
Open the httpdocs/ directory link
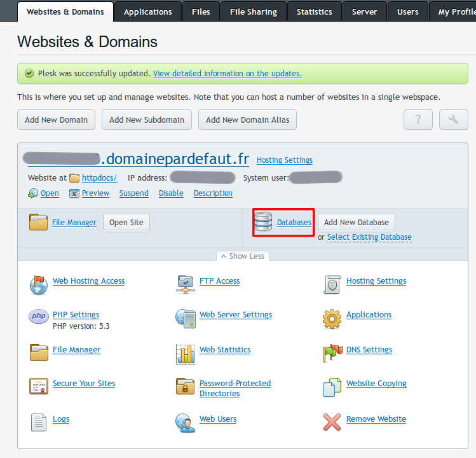(100, 177)
